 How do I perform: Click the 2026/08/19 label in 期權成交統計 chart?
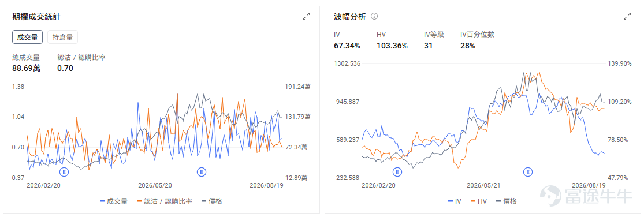pyautogui.click(x=266, y=185)
